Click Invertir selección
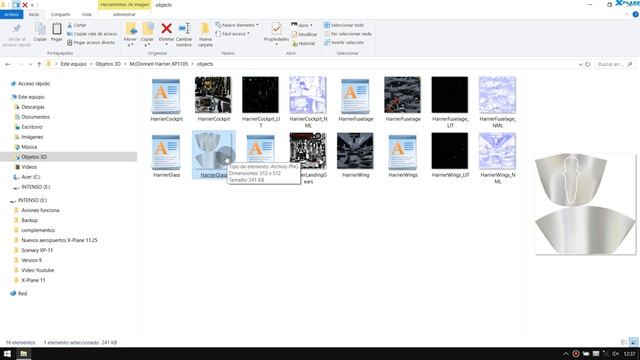The height and width of the screenshot is (360, 640). pyautogui.click(x=344, y=42)
